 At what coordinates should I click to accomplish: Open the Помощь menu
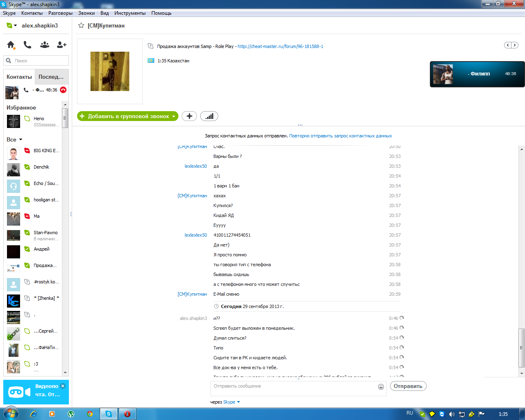tap(161, 13)
